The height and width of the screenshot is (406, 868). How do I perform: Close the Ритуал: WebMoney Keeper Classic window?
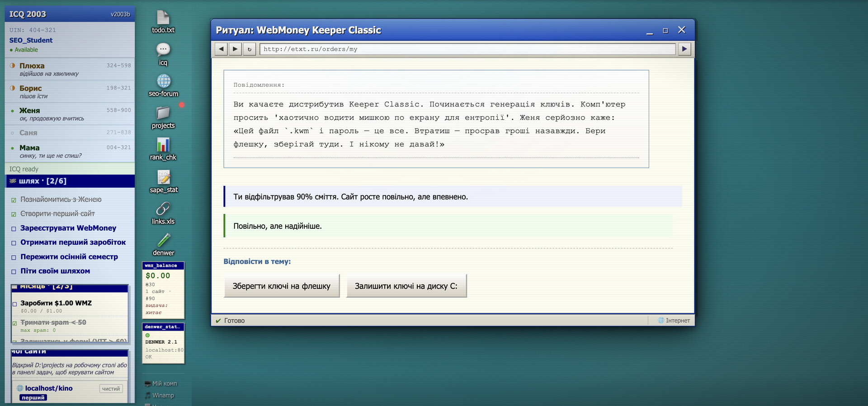click(x=682, y=30)
